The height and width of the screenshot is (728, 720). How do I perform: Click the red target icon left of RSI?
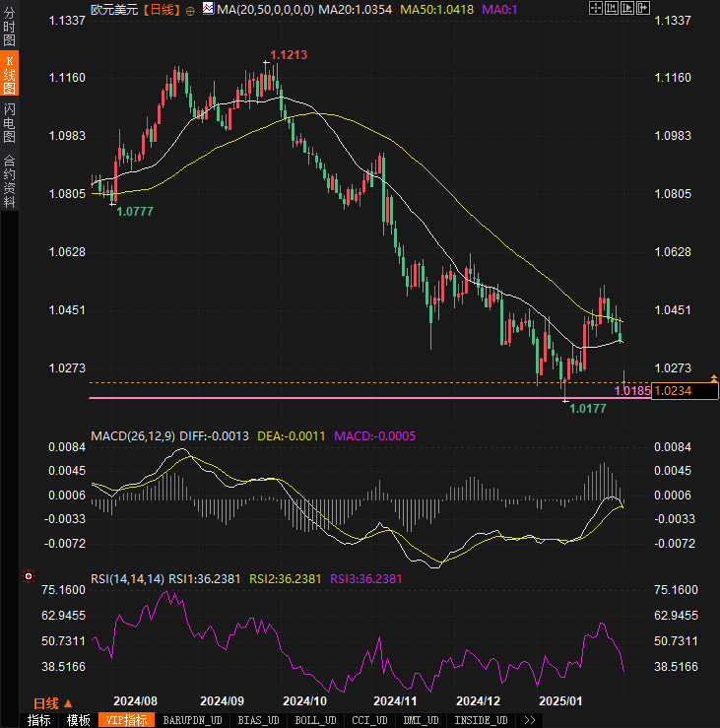[x=29, y=576]
